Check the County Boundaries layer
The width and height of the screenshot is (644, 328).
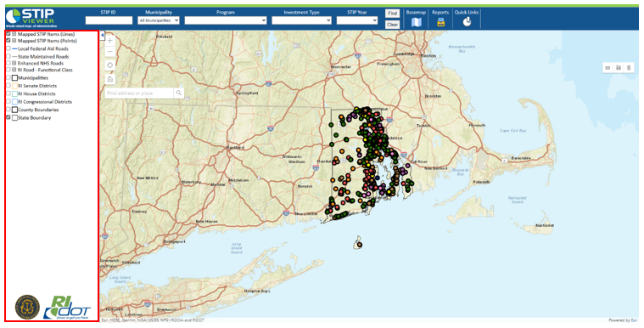[8, 110]
